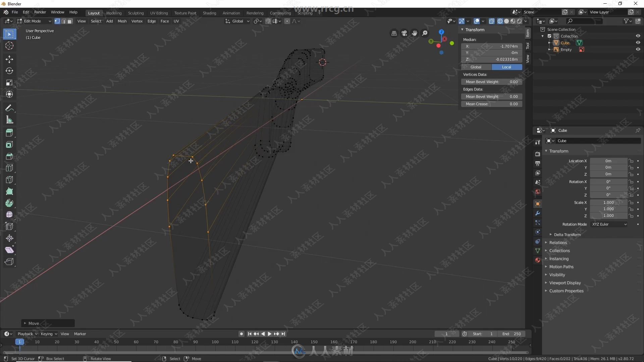
Task: Open the Modifiers wrench properties tab
Action: [538, 213]
